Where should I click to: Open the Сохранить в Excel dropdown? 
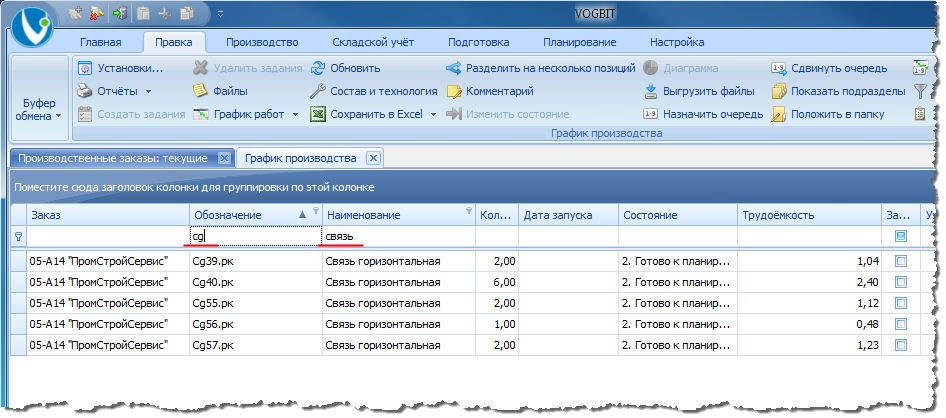433,115
